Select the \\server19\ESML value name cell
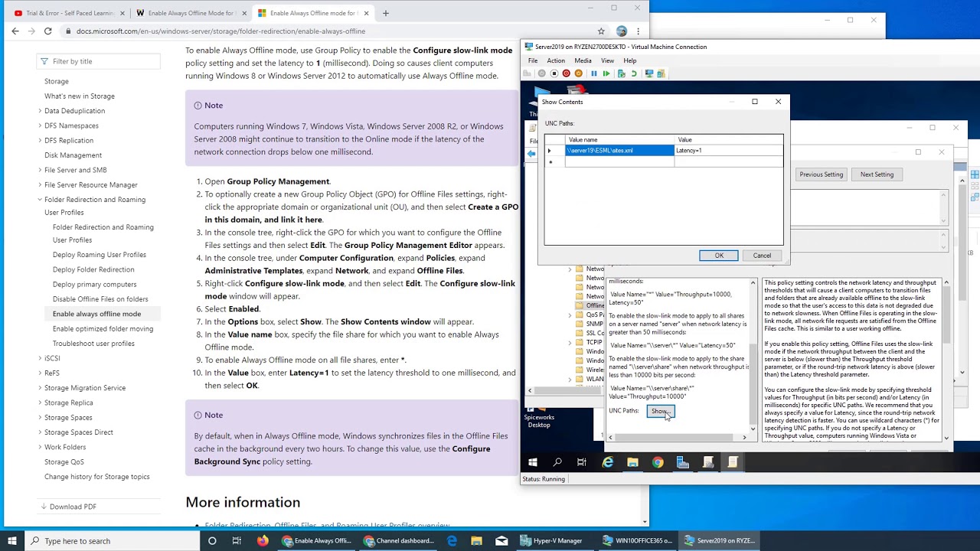The image size is (980, 551). tap(619, 151)
